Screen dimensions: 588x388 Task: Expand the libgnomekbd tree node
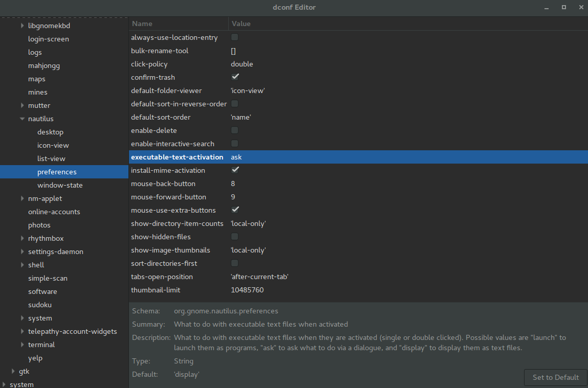(22, 26)
